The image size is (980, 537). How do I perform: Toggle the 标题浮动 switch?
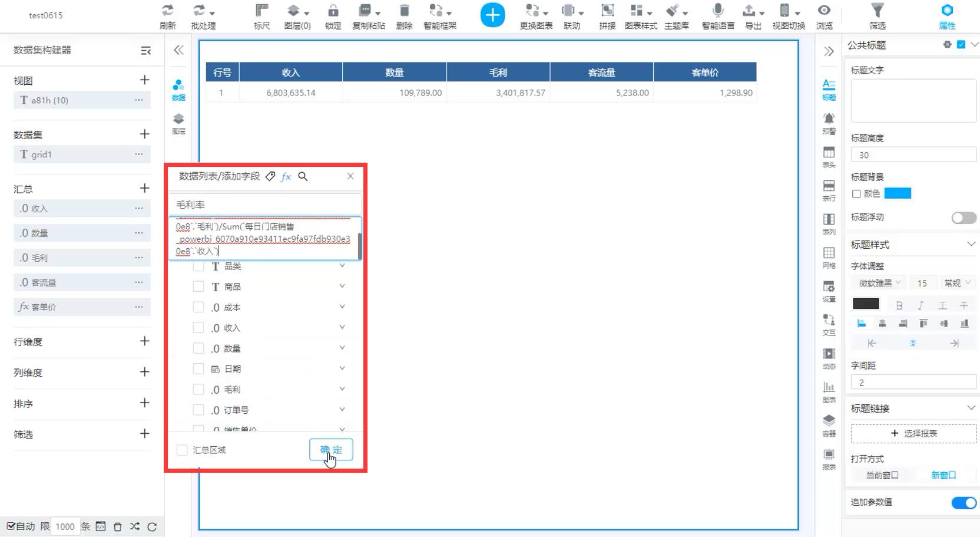point(964,218)
